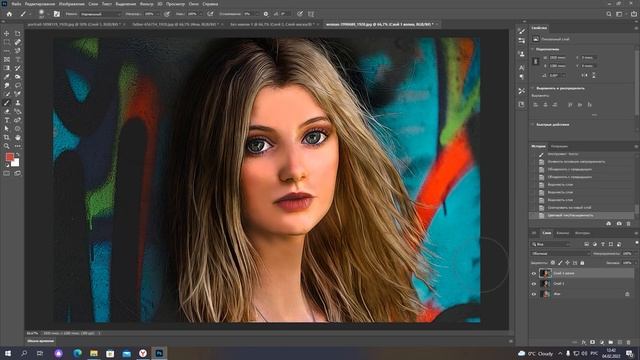640x360 pixels.
Task: Collapse the Quick Actions section
Action: (533, 124)
